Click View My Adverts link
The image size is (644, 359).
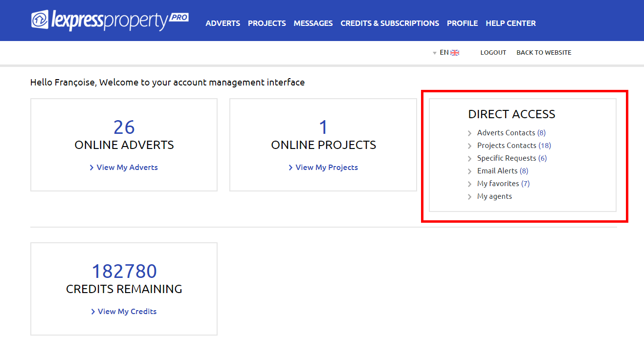coord(127,168)
